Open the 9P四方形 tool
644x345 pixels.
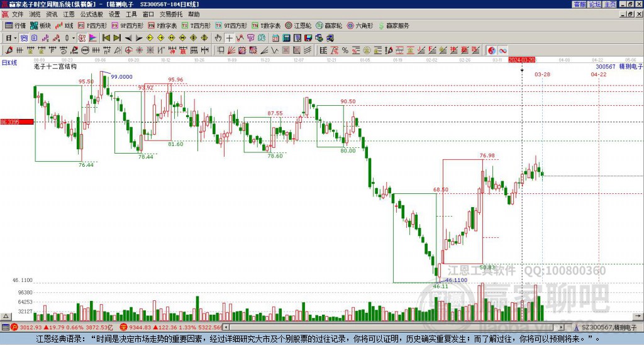tap(127, 25)
